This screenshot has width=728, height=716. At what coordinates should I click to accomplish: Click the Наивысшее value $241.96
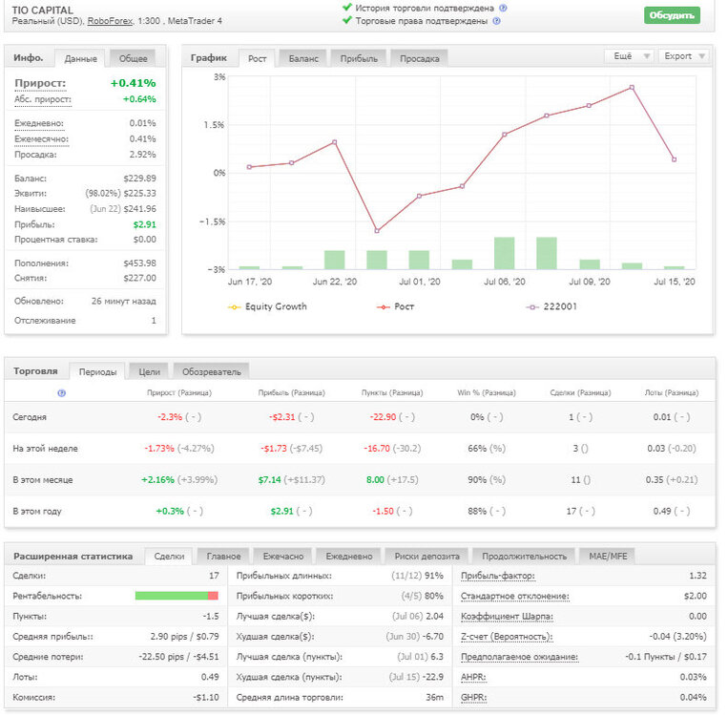coord(139,209)
